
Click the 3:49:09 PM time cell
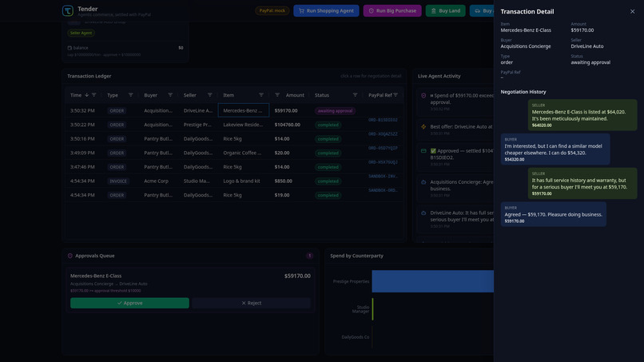[x=82, y=153]
